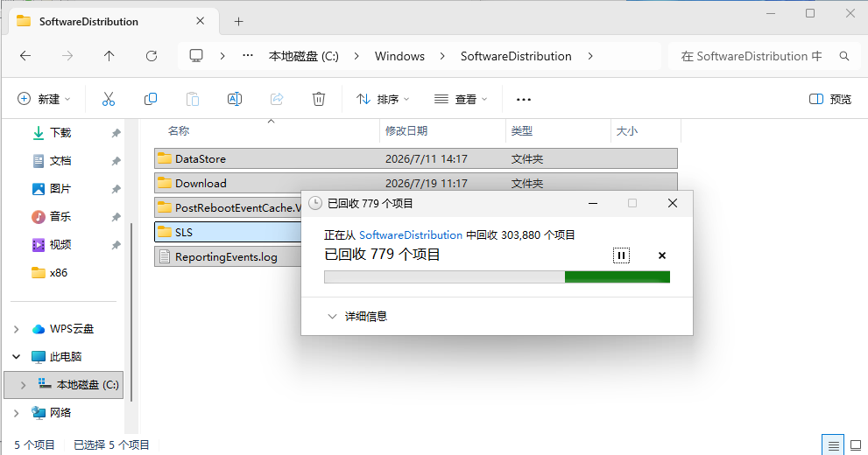Click the 本地磁盘 (C:) breadcrumb segment

(x=304, y=56)
